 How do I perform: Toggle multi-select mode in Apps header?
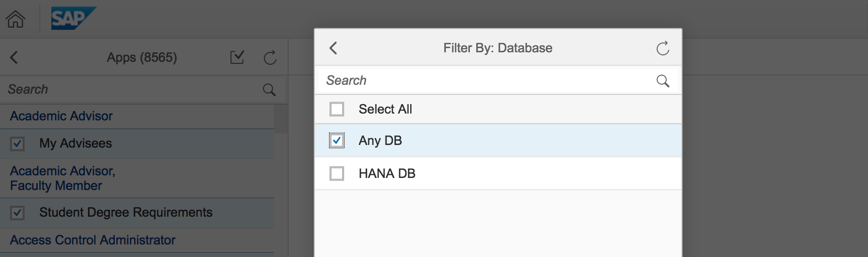coord(237,57)
